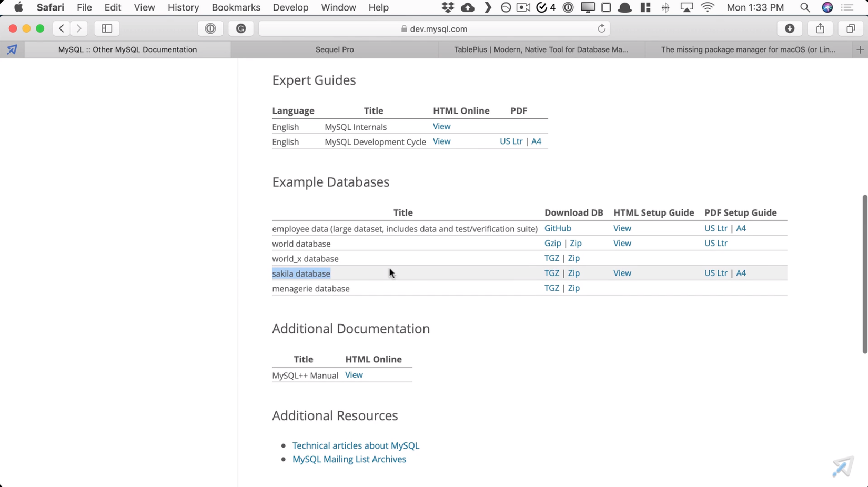868x487 pixels.
Task: Open Spotlight search in menu bar
Action: 804,7
